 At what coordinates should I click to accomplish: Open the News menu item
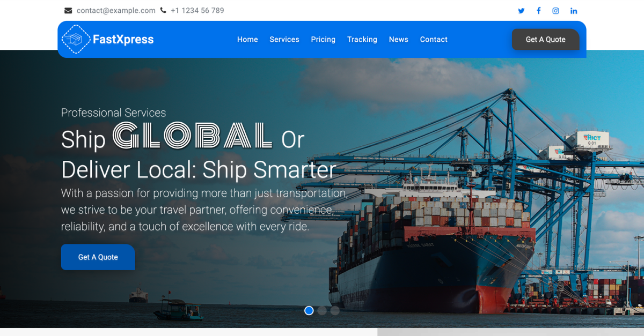pos(399,39)
